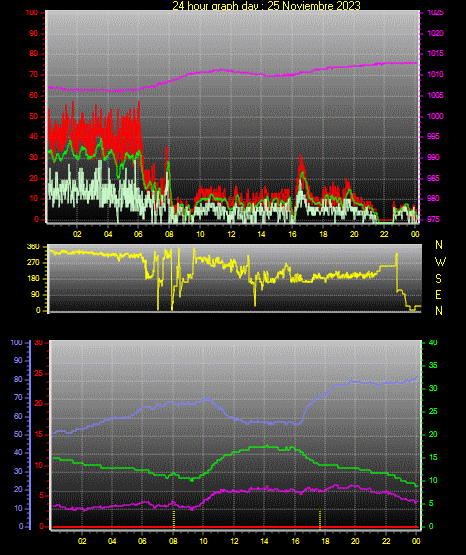Image resolution: width=466 pixels, height=555 pixels.
Task: Click the blue humidity line peak near 10
Action: click(207, 399)
